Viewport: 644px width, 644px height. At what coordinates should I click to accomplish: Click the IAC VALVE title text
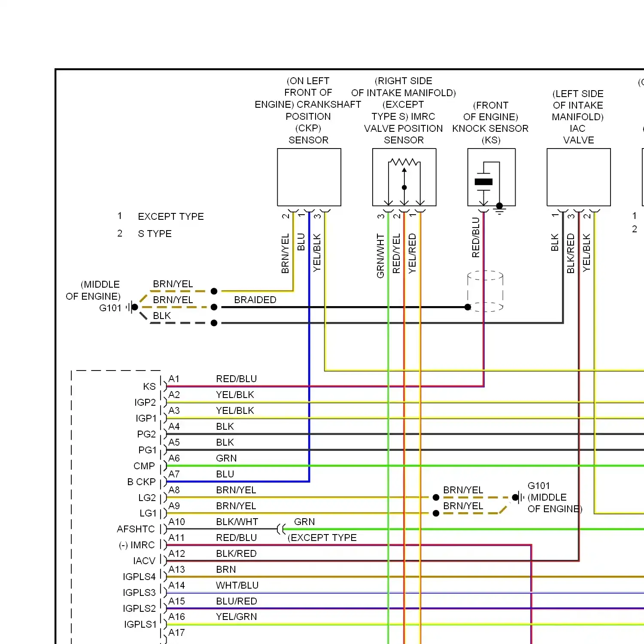point(578,134)
